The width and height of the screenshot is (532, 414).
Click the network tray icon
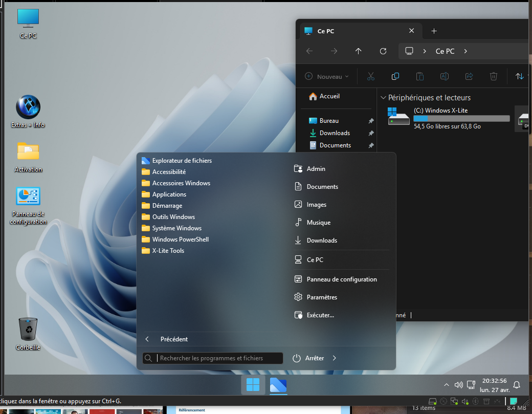click(x=471, y=385)
